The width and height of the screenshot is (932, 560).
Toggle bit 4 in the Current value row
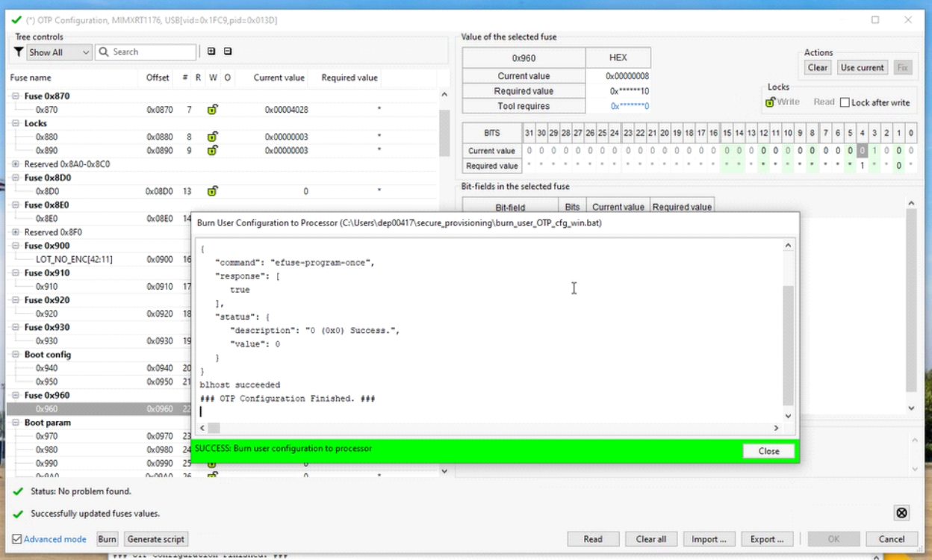click(x=862, y=151)
